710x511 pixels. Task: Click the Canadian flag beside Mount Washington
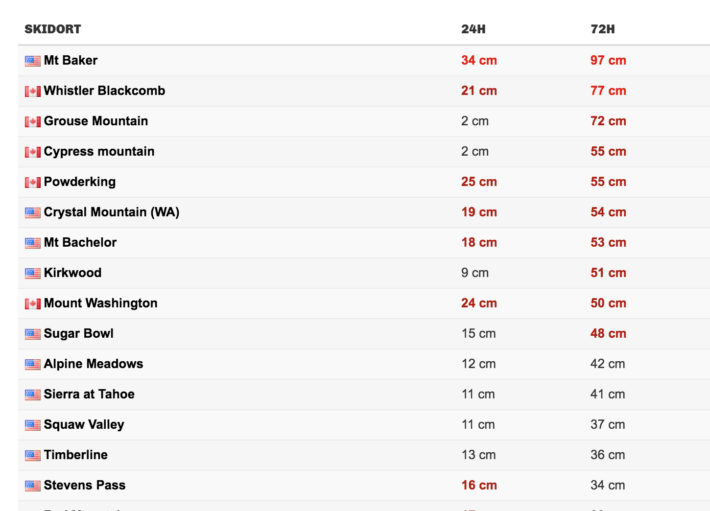tap(33, 304)
